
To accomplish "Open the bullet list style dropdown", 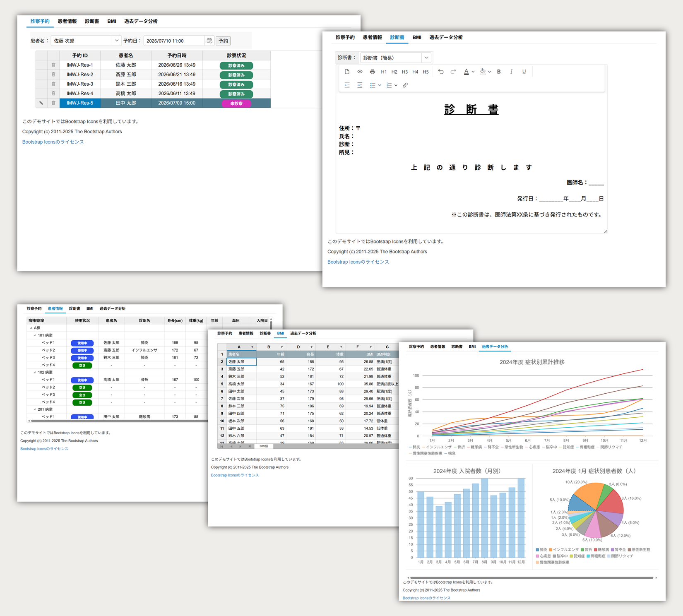I will (379, 85).
